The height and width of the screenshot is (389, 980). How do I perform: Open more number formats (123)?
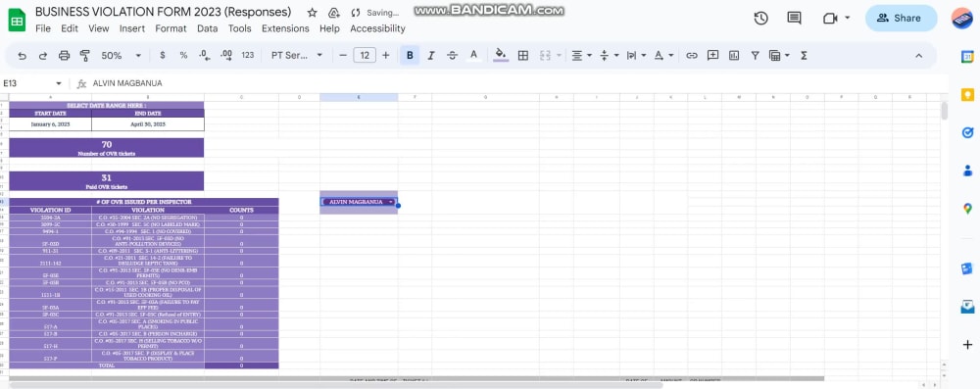tap(248, 55)
